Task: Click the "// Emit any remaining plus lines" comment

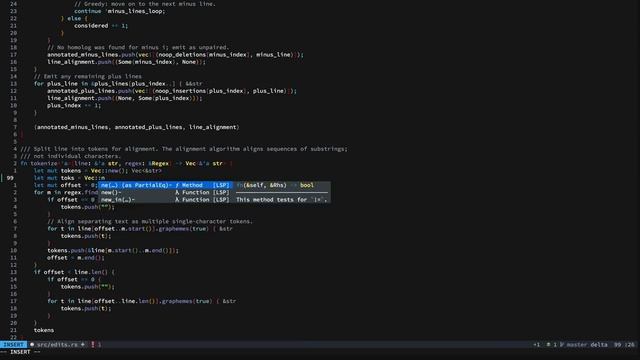Action: pyautogui.click(x=88, y=77)
